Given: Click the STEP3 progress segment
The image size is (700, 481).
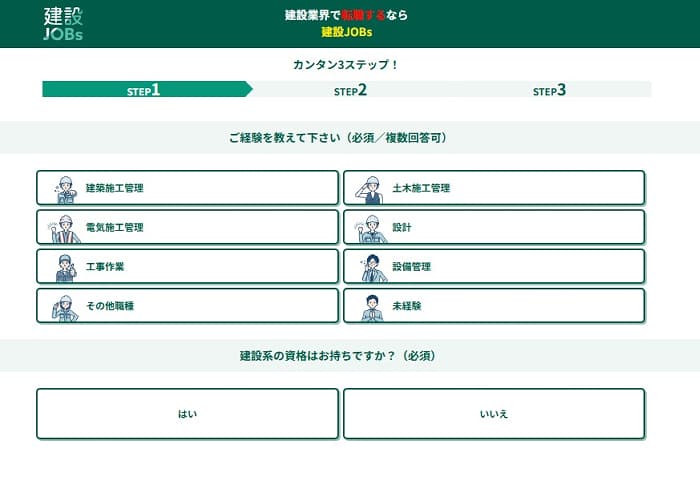Looking at the screenshot, I should pos(550,89).
